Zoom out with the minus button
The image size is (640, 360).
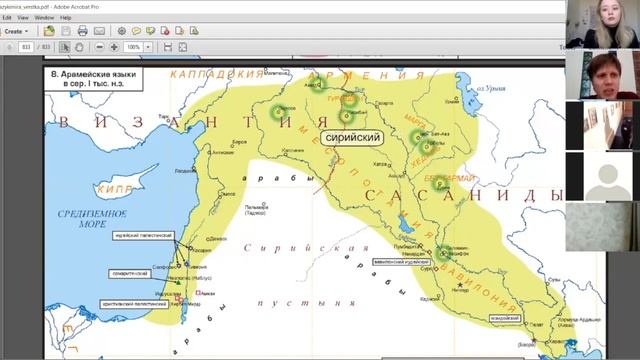pos(99,47)
